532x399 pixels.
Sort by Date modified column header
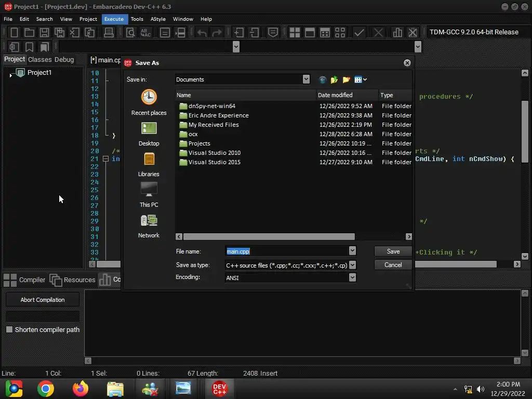(x=347, y=95)
